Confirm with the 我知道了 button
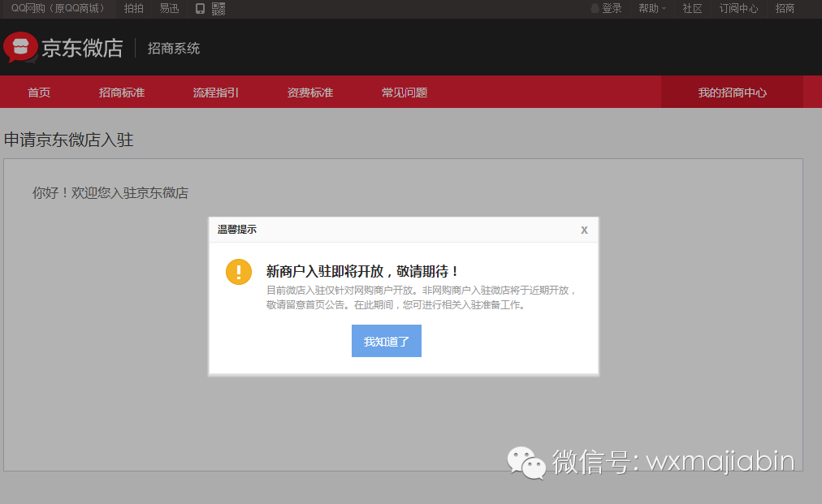 (387, 341)
